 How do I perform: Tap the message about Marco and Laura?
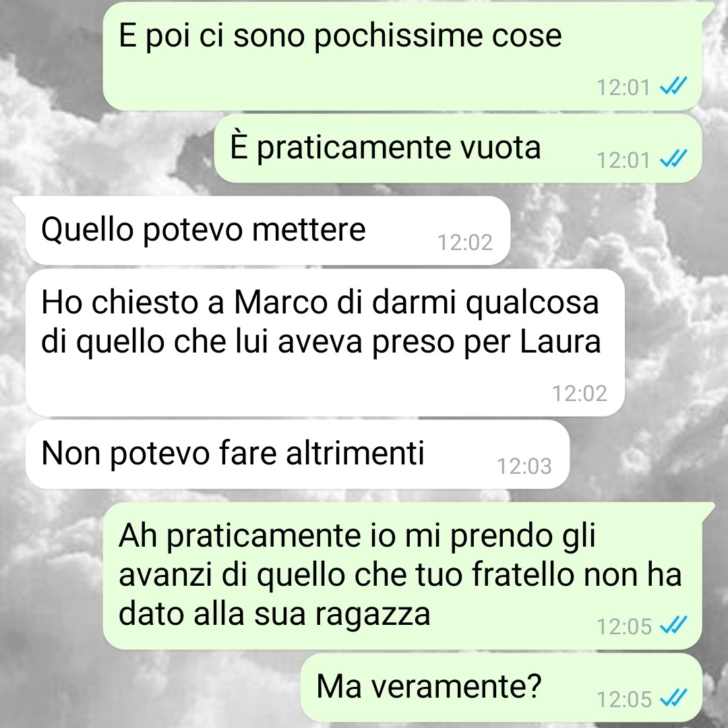[x=325, y=342]
